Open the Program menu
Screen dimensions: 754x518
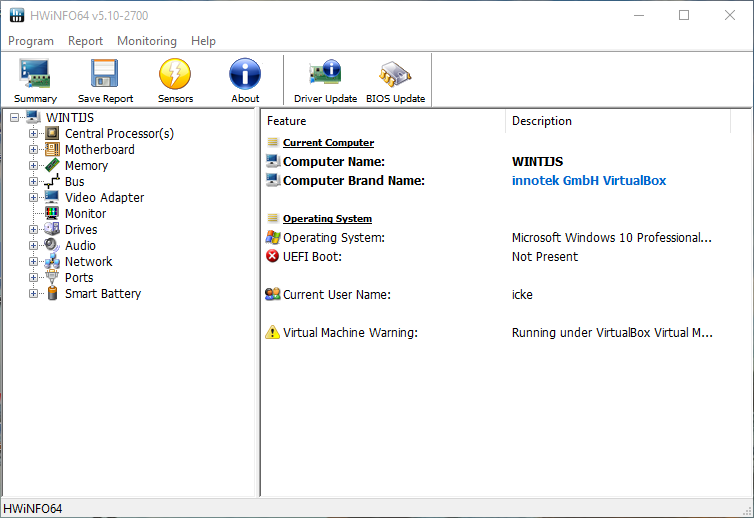coord(31,41)
